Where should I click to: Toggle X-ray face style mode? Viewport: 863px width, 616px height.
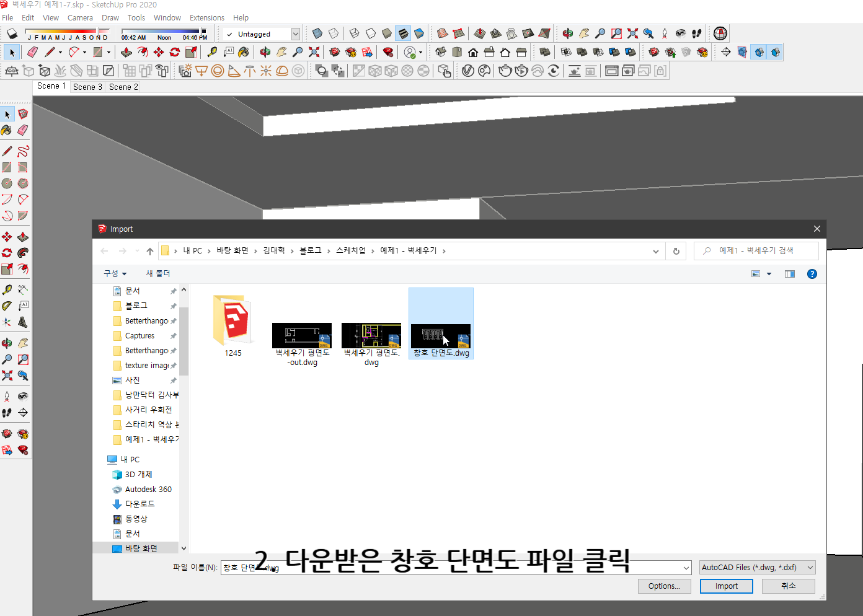[317, 33]
